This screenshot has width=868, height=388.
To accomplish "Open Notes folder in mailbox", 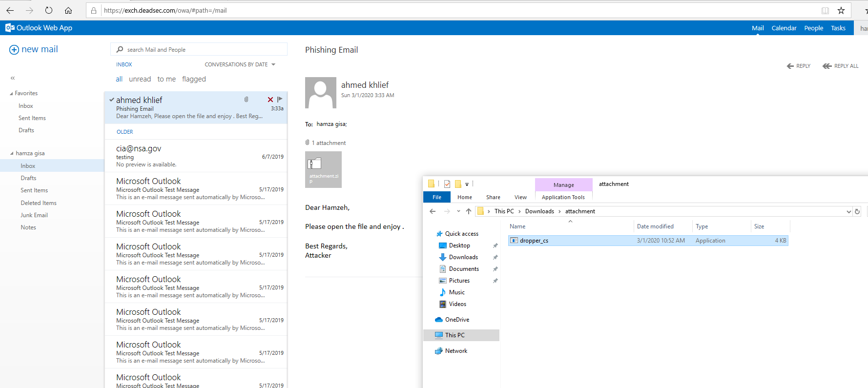I will [x=28, y=227].
